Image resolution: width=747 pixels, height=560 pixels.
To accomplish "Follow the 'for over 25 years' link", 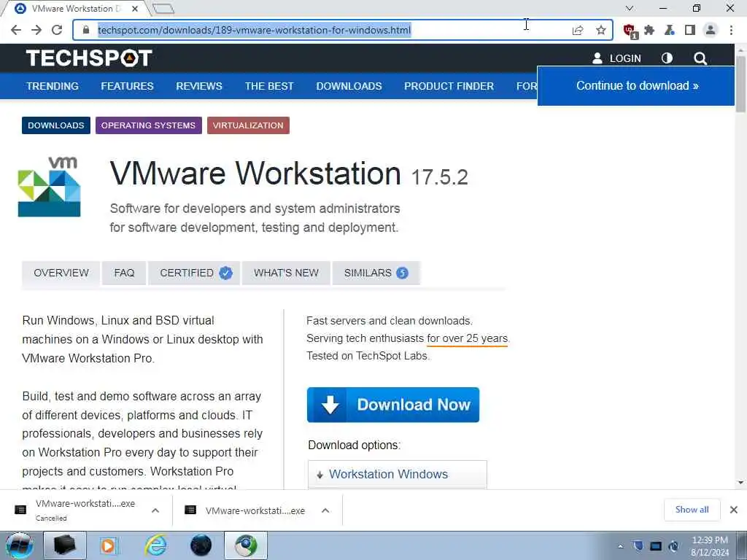I will [468, 338].
